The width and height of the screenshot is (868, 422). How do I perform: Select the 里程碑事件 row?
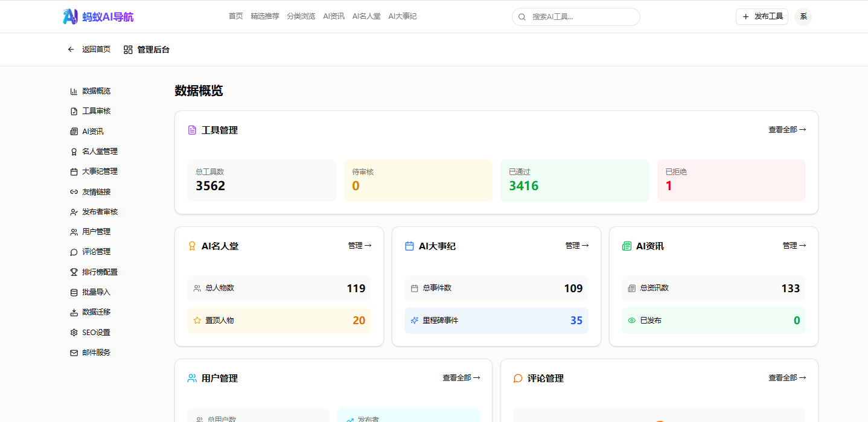[496, 321]
